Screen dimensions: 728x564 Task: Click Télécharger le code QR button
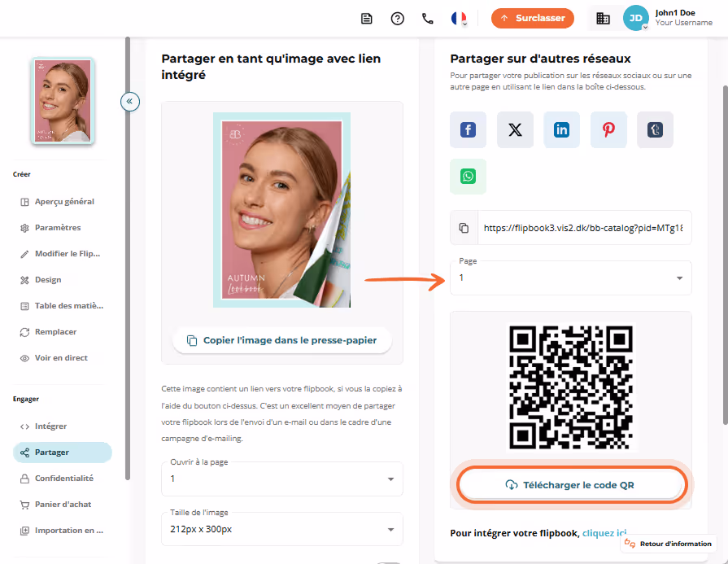coord(572,485)
